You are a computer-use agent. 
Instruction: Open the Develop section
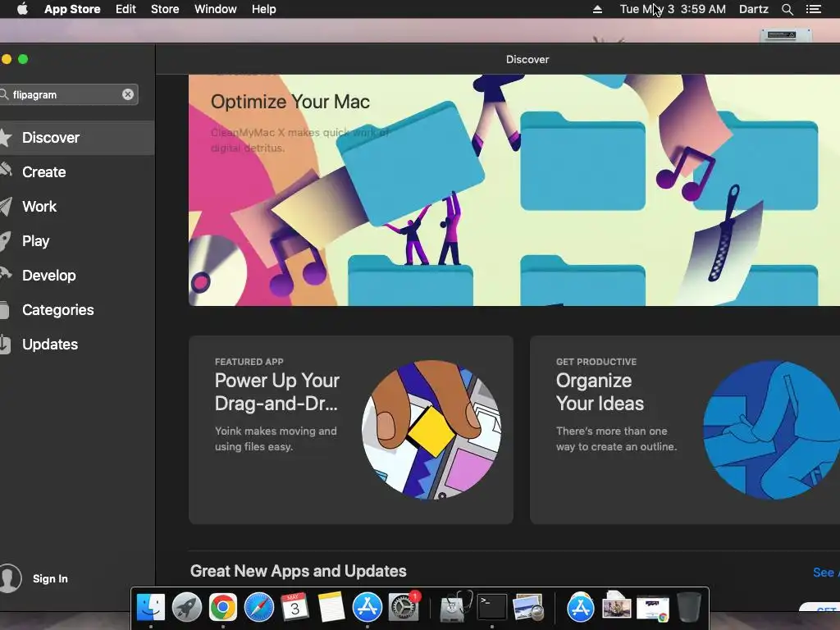pyautogui.click(x=77, y=276)
